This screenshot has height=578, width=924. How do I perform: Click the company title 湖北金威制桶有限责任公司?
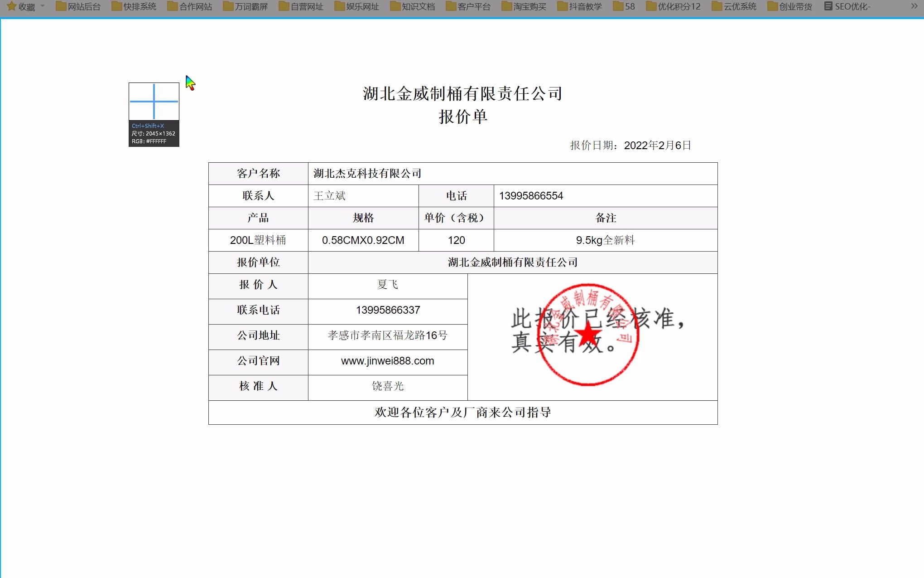[462, 94]
